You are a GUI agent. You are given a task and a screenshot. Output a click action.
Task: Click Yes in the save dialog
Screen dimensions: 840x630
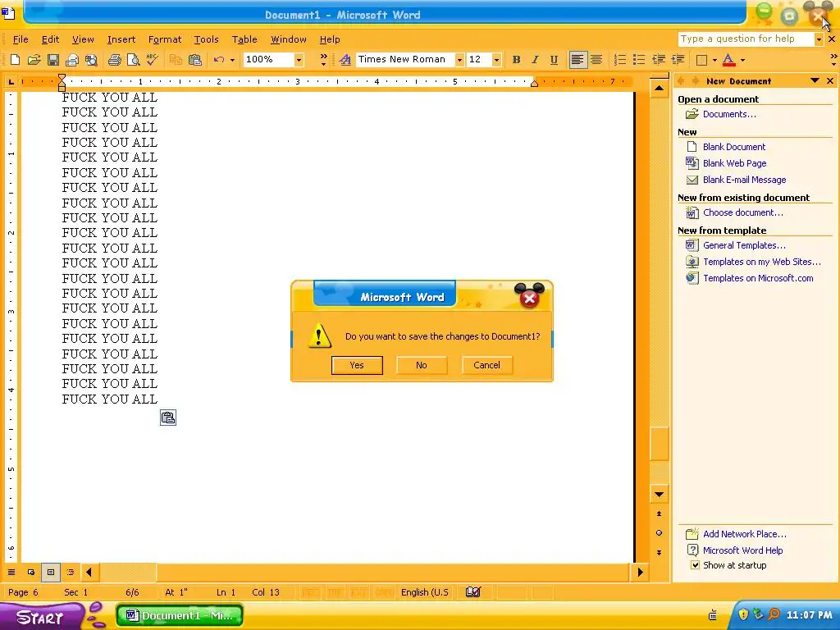pyautogui.click(x=357, y=365)
